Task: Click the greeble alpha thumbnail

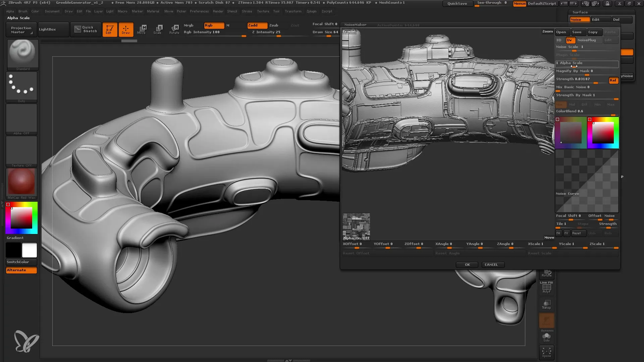Action: click(x=356, y=225)
